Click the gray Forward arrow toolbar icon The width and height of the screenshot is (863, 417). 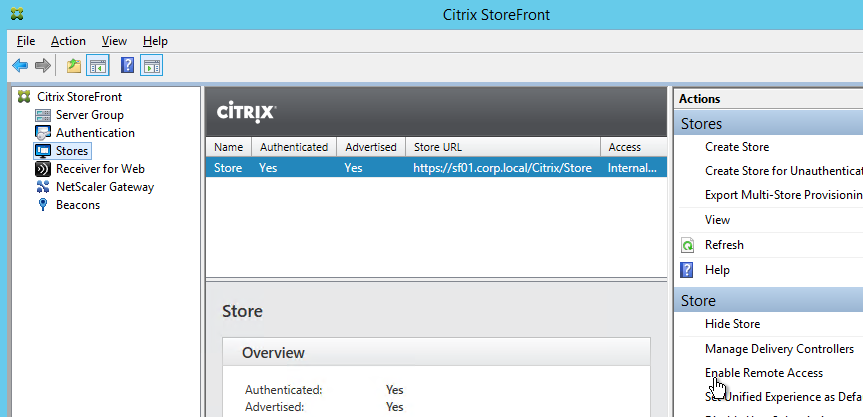(x=42, y=66)
